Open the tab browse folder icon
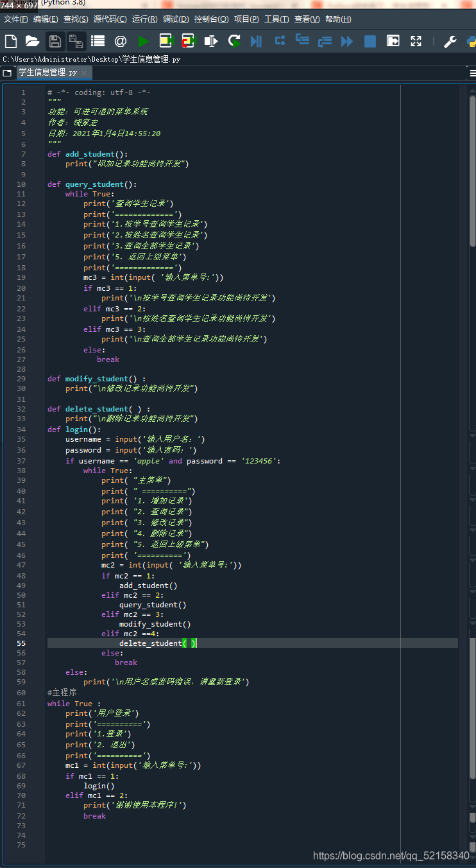This screenshot has height=868, width=476. coord(7,73)
